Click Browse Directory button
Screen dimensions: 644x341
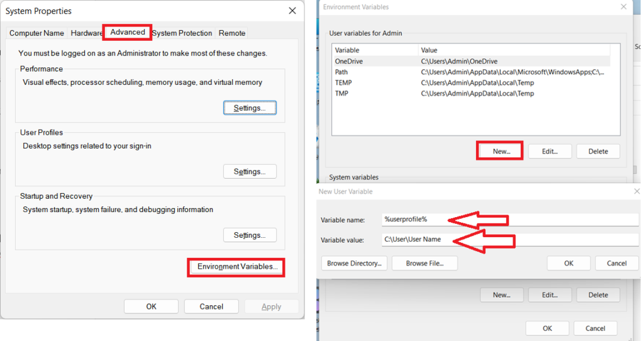tap(354, 264)
